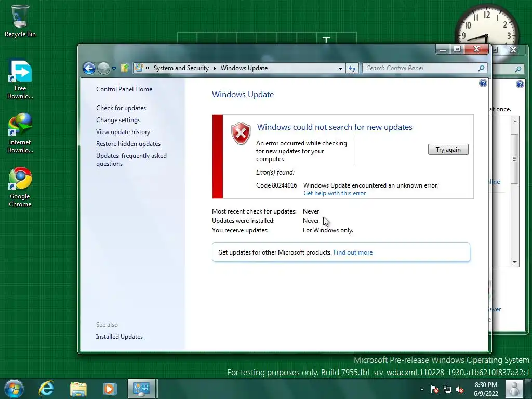Click the taskbar clock showing 8:30 PM

[486, 389]
